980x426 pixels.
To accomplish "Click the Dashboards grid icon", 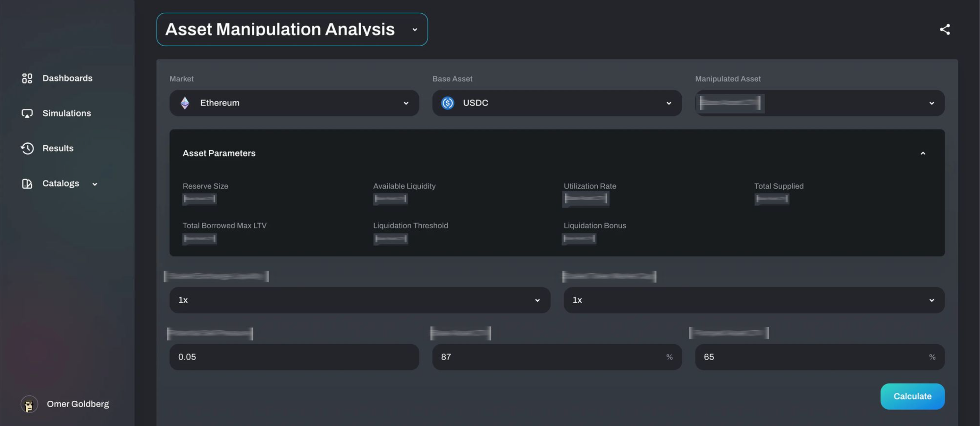I will [x=27, y=78].
